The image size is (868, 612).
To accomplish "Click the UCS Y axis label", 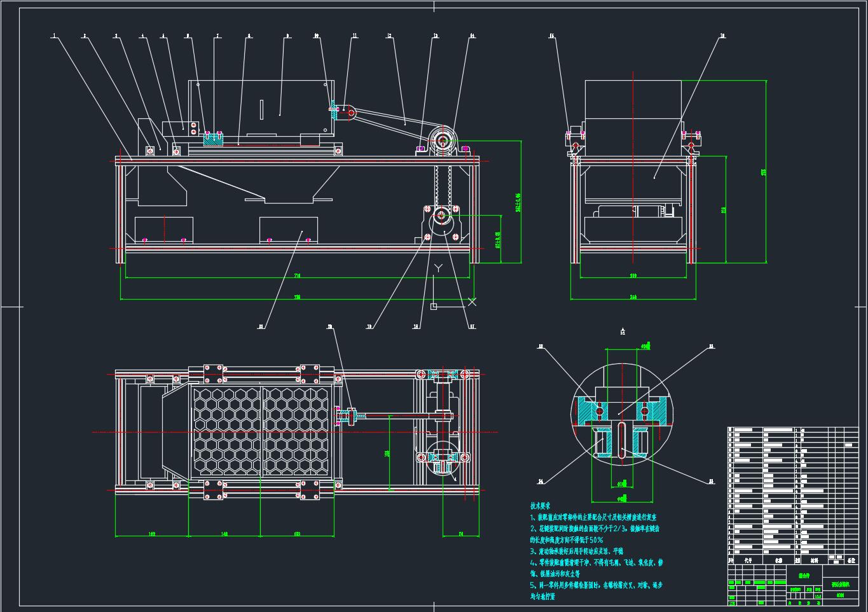I will [437, 267].
